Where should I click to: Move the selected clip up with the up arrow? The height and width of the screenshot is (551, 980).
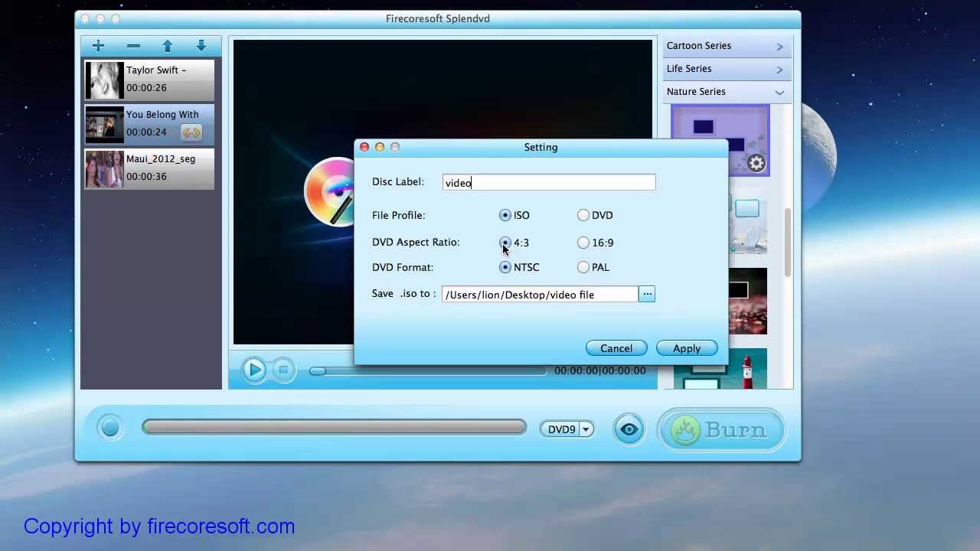click(168, 46)
